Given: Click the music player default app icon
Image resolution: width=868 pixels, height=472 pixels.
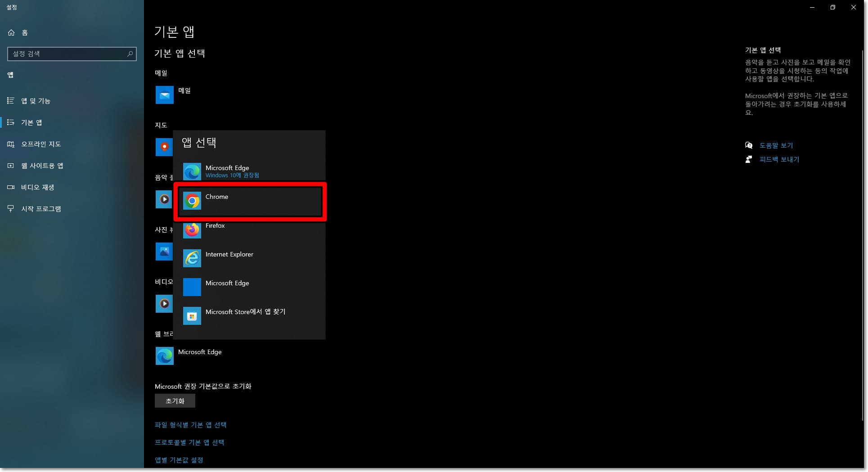Looking at the screenshot, I should pos(164,199).
